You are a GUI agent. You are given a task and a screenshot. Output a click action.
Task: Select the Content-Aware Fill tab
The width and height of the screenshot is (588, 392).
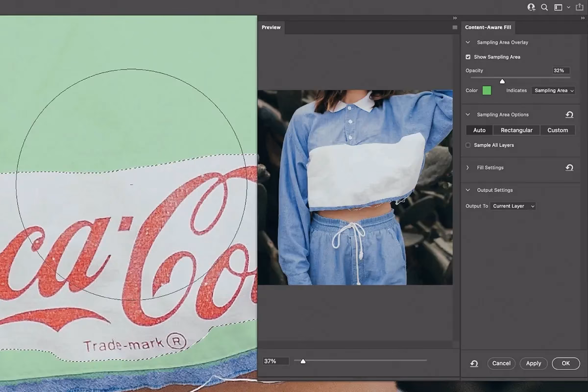(489, 27)
